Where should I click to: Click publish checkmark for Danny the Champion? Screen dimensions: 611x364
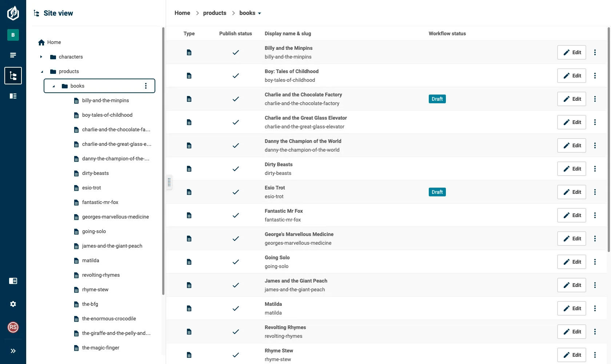coord(236,145)
